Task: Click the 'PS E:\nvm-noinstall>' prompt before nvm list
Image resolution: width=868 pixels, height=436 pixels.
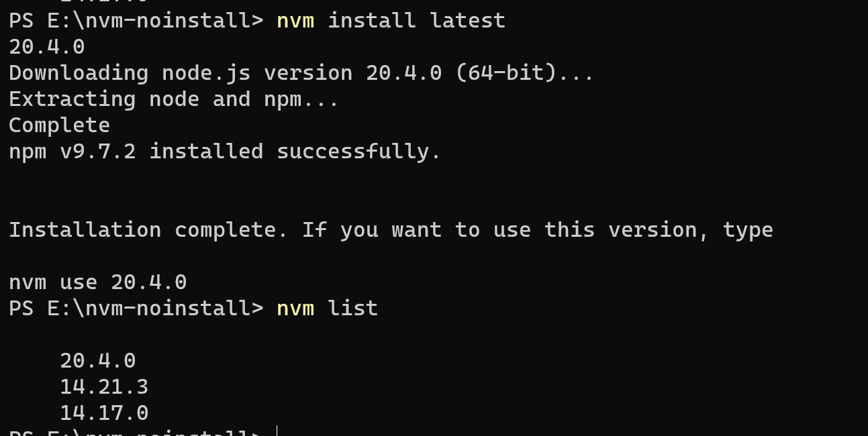Action: 136,309
